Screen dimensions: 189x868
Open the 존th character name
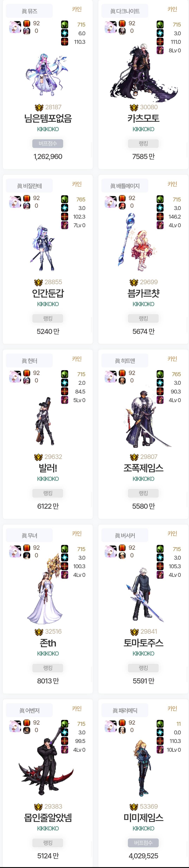coord(48,643)
